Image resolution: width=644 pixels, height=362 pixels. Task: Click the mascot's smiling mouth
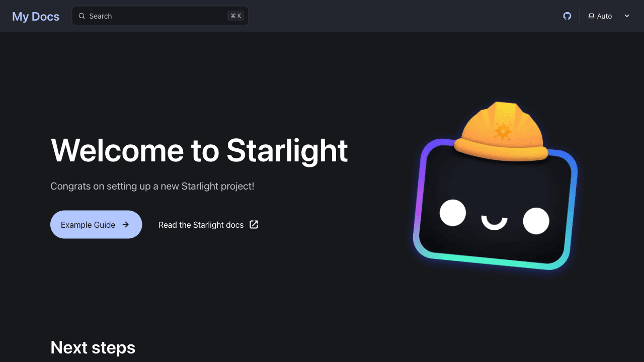pos(494,222)
